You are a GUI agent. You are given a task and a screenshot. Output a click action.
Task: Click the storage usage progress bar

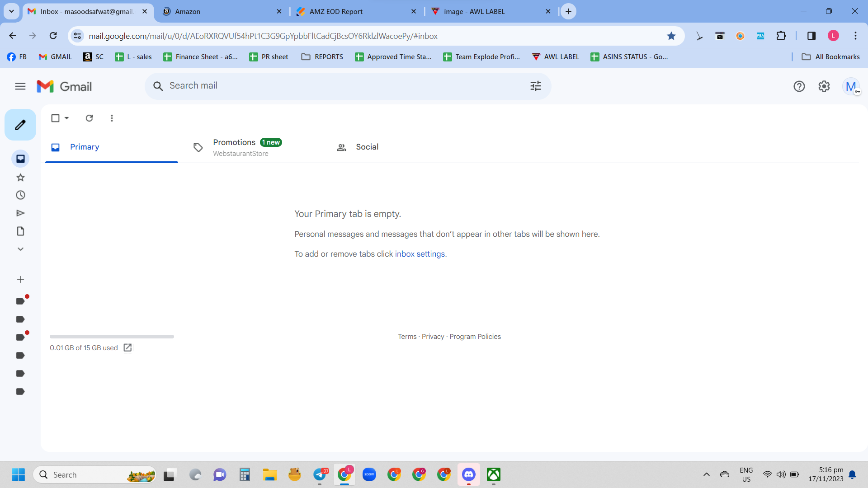pos(112,337)
